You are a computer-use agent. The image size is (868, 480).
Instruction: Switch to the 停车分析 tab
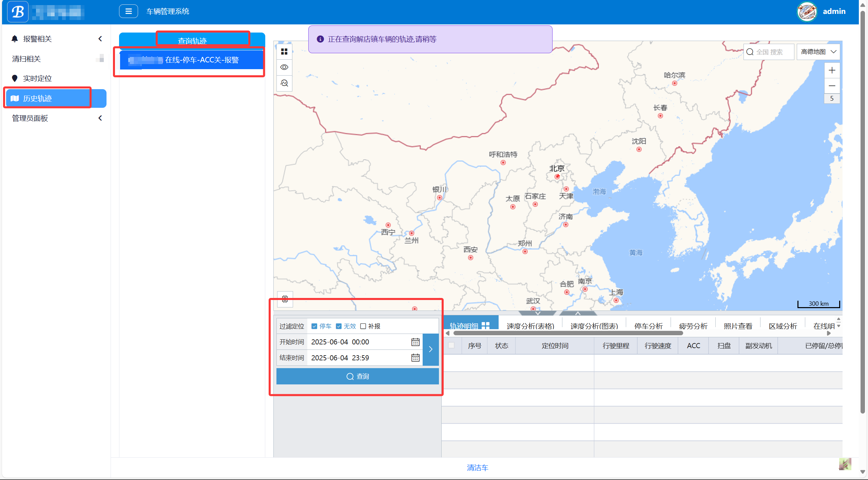[x=648, y=326]
